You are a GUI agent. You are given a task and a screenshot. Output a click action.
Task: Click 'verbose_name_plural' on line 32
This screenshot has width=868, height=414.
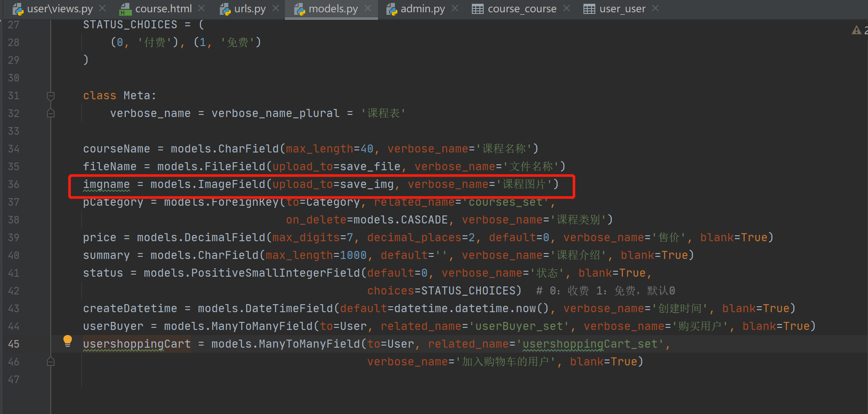pyautogui.click(x=276, y=114)
